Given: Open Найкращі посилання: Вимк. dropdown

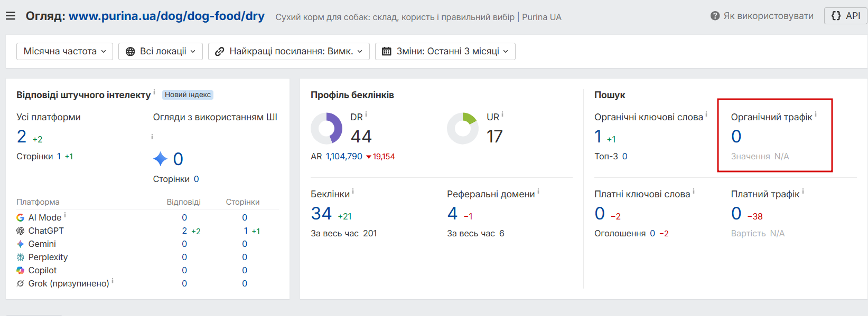Looking at the screenshot, I should pos(289,51).
